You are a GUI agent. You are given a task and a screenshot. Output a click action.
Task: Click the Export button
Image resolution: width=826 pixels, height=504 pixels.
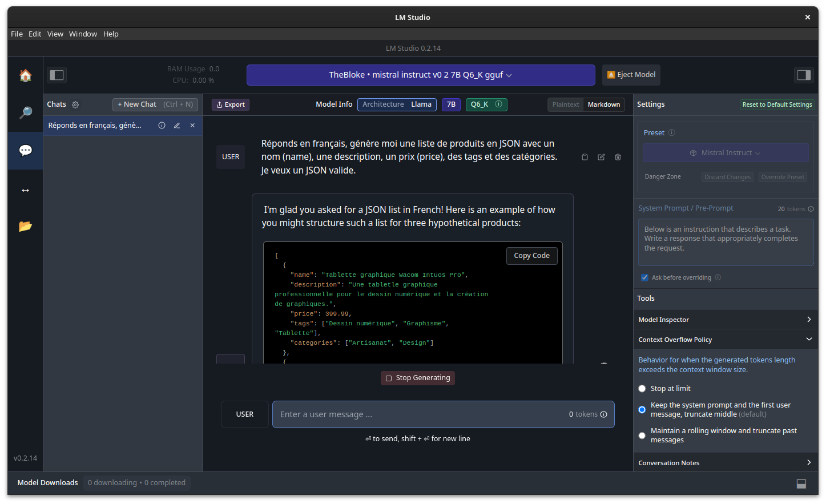tap(231, 104)
